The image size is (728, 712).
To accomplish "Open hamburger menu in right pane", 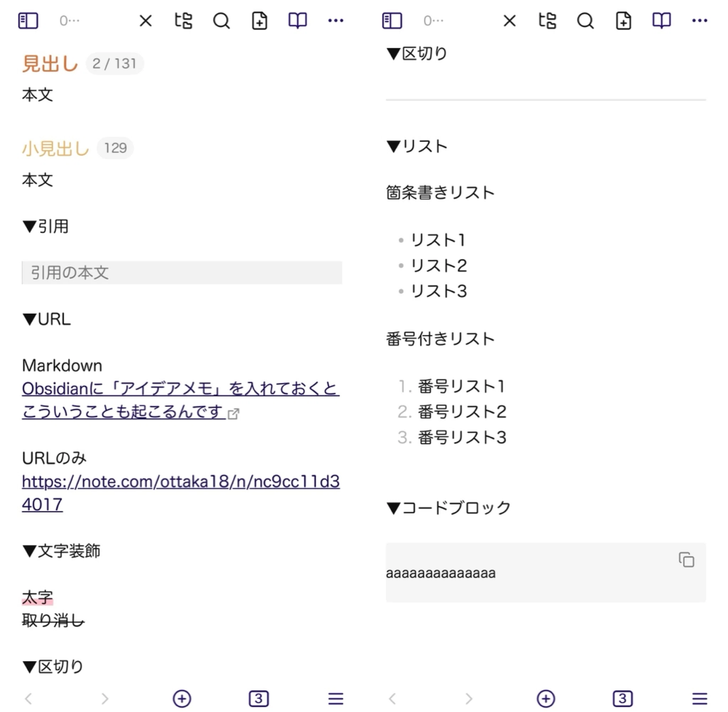I will coord(699,698).
